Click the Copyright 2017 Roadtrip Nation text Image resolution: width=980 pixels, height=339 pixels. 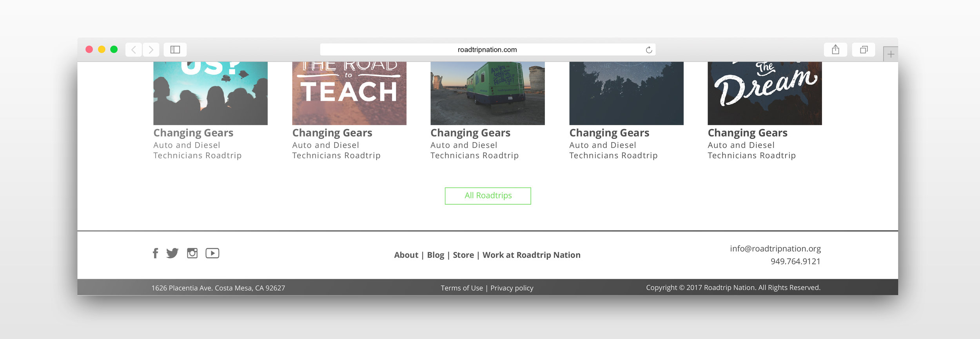(733, 288)
